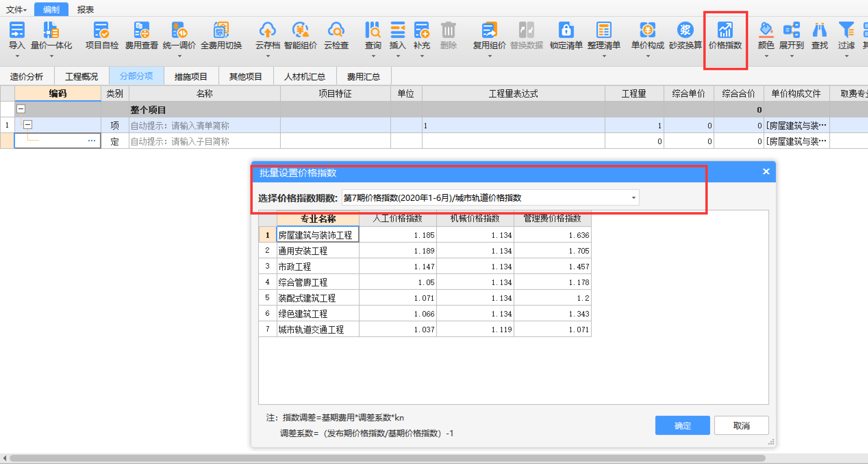Select 绿色建筑工程 row
868x464 pixels.
425,314
